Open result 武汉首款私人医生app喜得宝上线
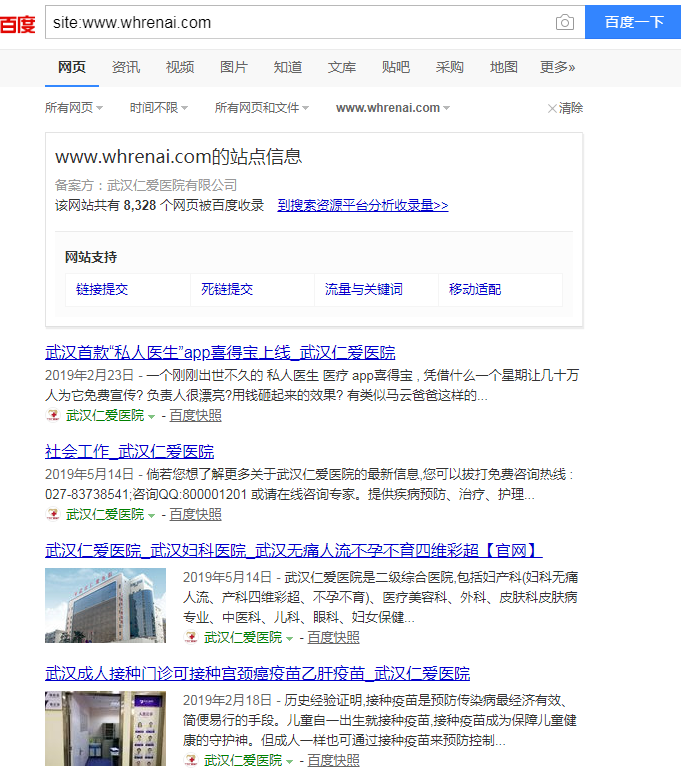The width and height of the screenshot is (681, 777). coord(220,353)
